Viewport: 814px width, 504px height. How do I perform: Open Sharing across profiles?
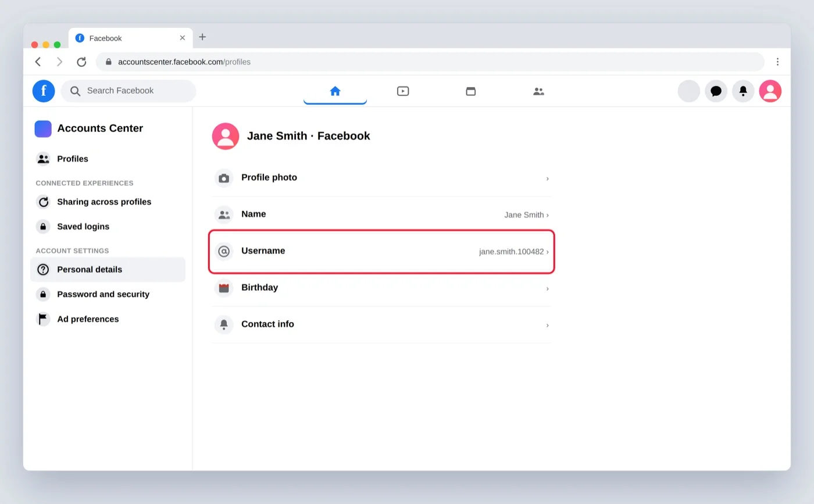[108, 202]
